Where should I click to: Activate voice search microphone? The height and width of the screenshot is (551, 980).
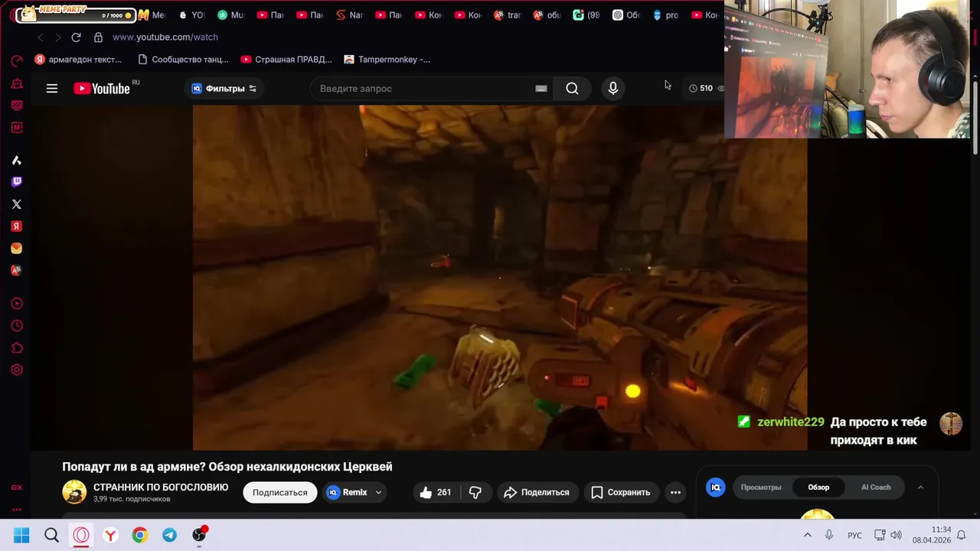point(612,89)
